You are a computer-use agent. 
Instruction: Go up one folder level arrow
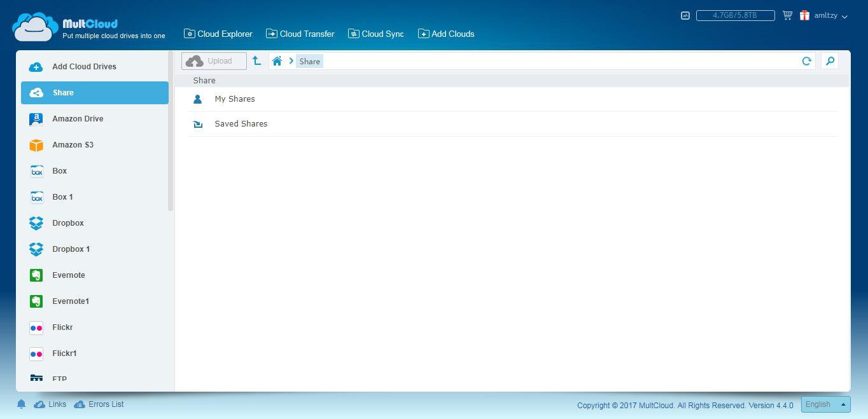coord(257,61)
